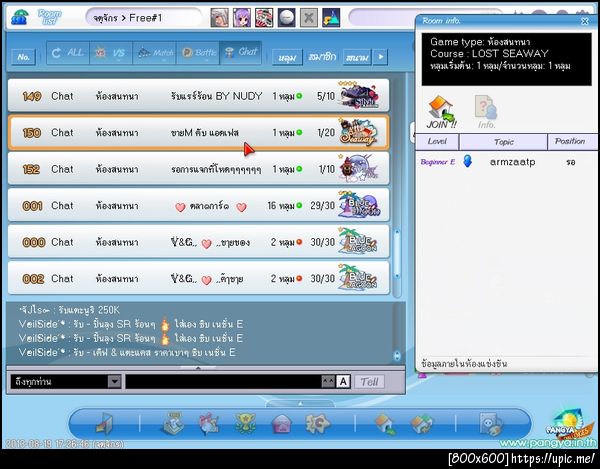The height and width of the screenshot is (469, 600).
Task: Click the Tell send button
Action: [x=369, y=381]
